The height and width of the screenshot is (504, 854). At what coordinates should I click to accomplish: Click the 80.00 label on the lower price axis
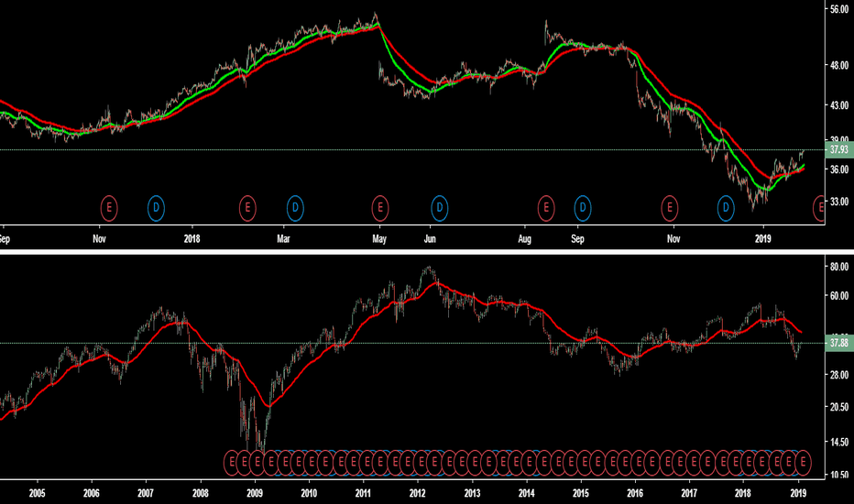click(839, 267)
